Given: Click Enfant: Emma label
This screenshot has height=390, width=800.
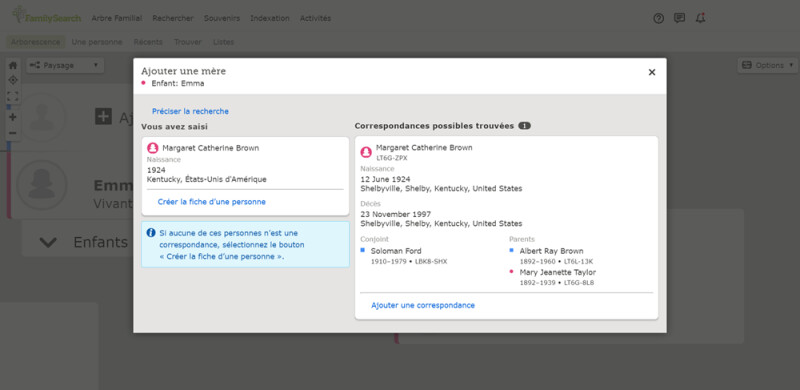Looking at the screenshot, I should click(x=178, y=84).
